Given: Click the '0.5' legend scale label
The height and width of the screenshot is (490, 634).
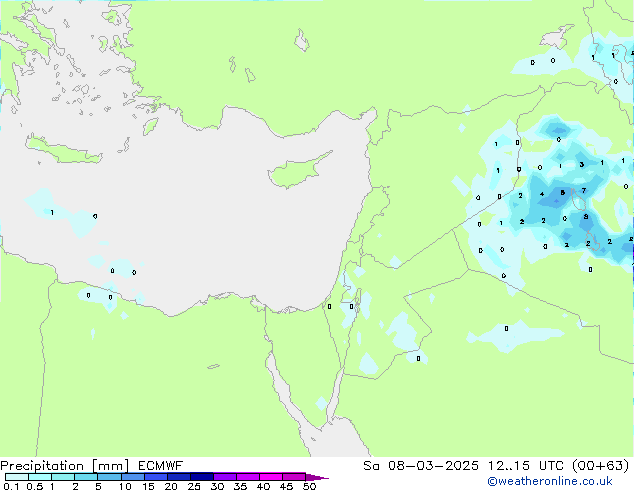Looking at the screenshot, I should click(35, 486).
